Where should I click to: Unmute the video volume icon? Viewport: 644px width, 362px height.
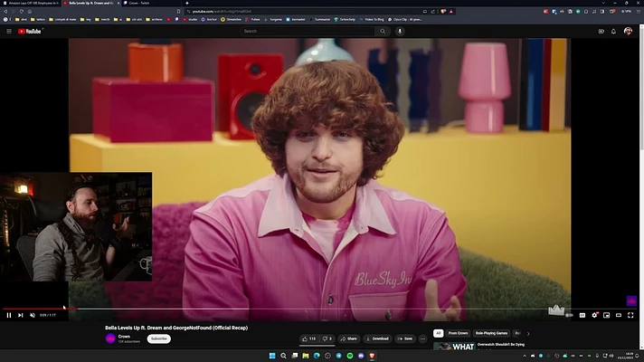(x=33, y=315)
